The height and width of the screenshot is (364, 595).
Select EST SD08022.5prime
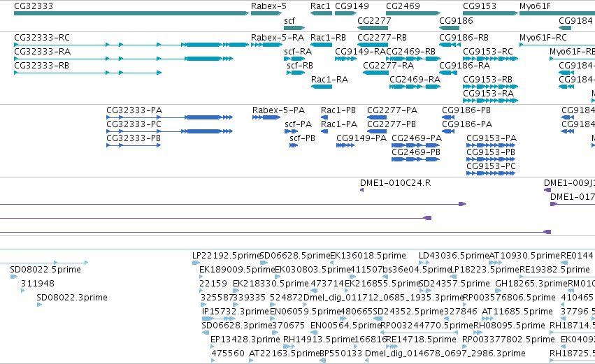click(x=45, y=270)
